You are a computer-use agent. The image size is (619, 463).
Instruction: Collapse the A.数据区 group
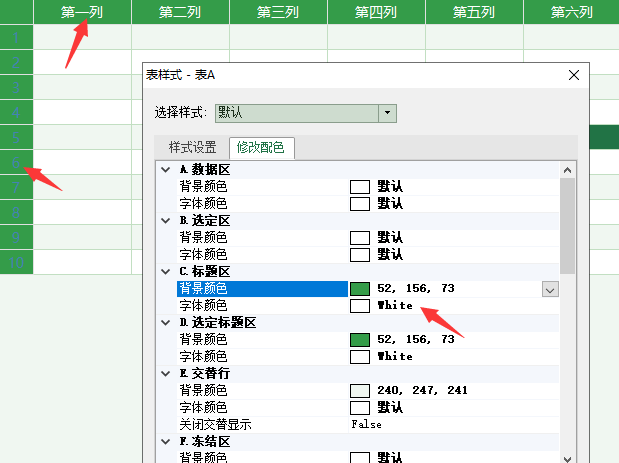[166, 170]
